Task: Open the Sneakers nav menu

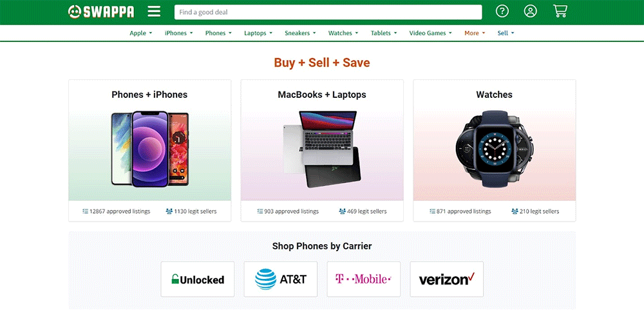Action: pos(300,33)
